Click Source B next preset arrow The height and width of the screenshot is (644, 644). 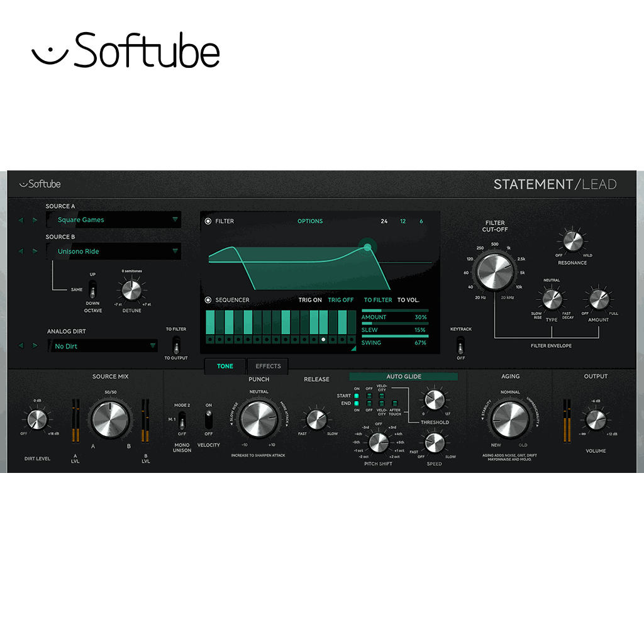point(35,251)
